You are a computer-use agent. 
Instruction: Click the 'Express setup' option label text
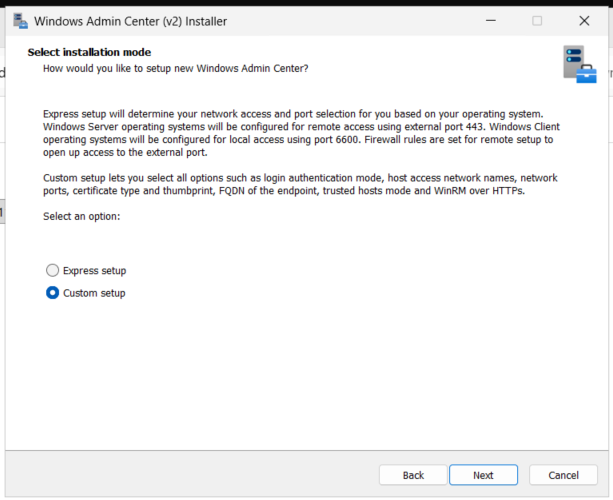click(95, 271)
